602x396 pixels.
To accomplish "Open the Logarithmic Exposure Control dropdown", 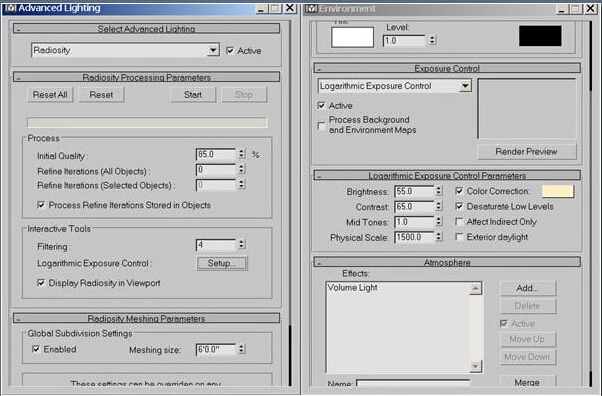I will pos(395,86).
